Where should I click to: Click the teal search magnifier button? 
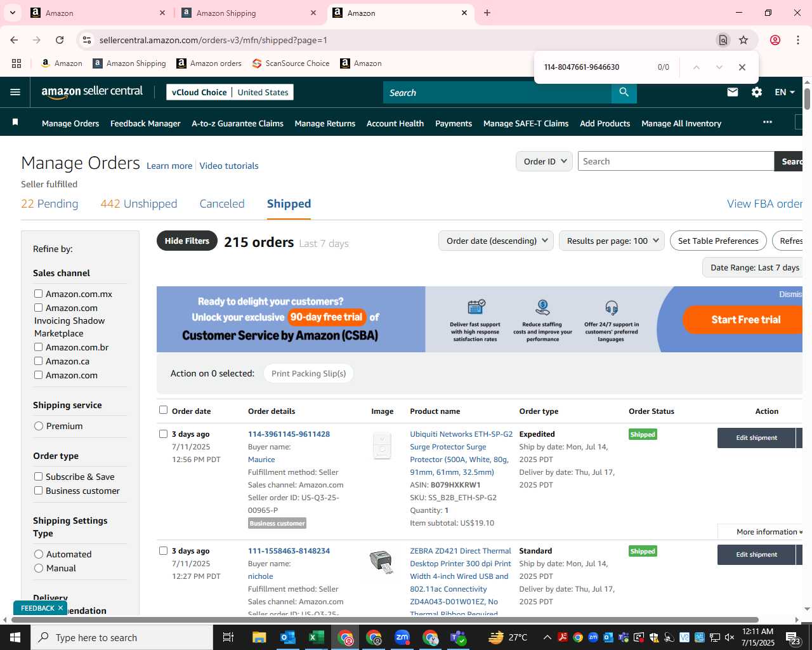(x=624, y=93)
